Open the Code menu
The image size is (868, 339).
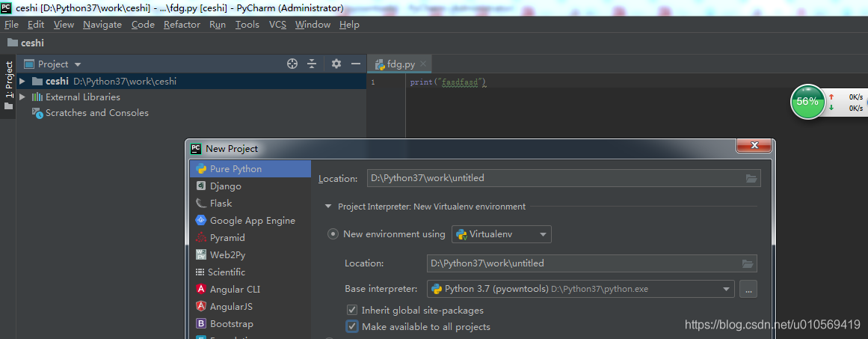[143, 25]
